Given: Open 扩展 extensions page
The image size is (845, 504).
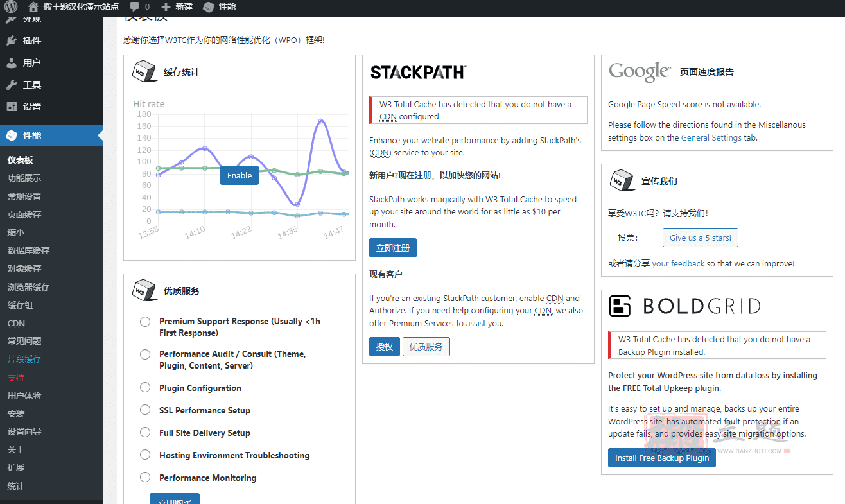Looking at the screenshot, I should coord(16,467).
